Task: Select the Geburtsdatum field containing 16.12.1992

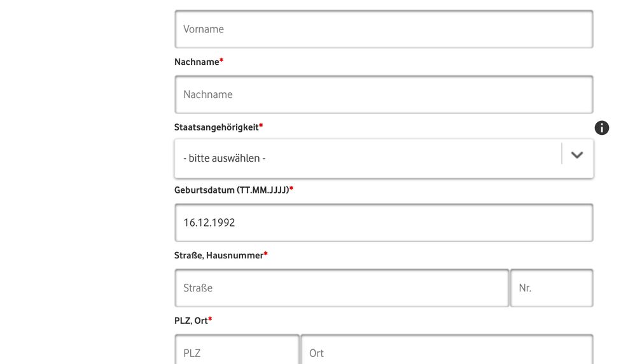Action: 384,223
